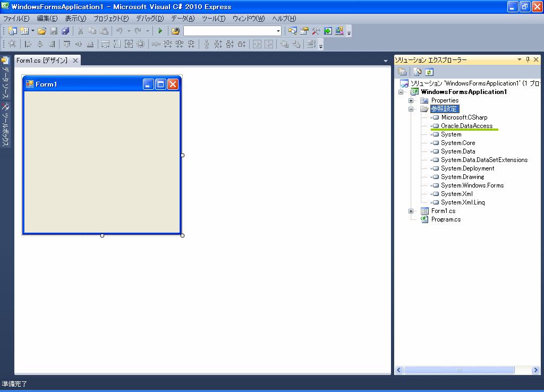Click the Redo arrow icon

138,31
